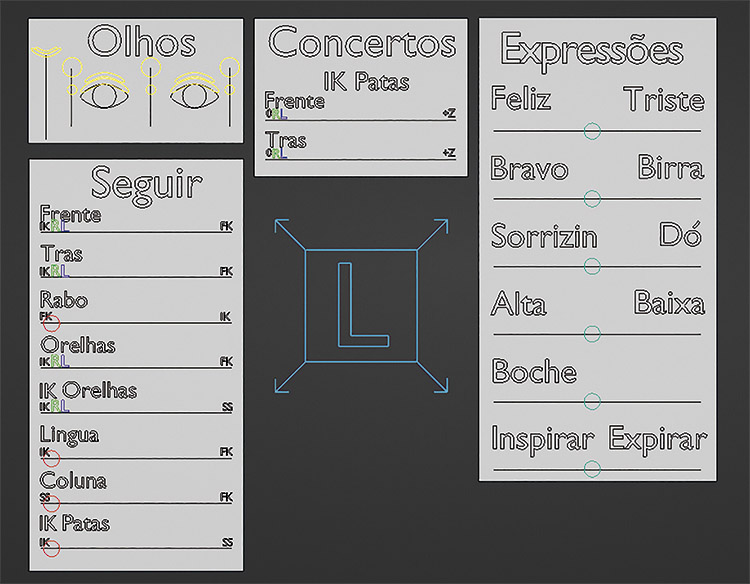Click the Alta–Baixa slider handle
750x584 pixels.
(592, 334)
